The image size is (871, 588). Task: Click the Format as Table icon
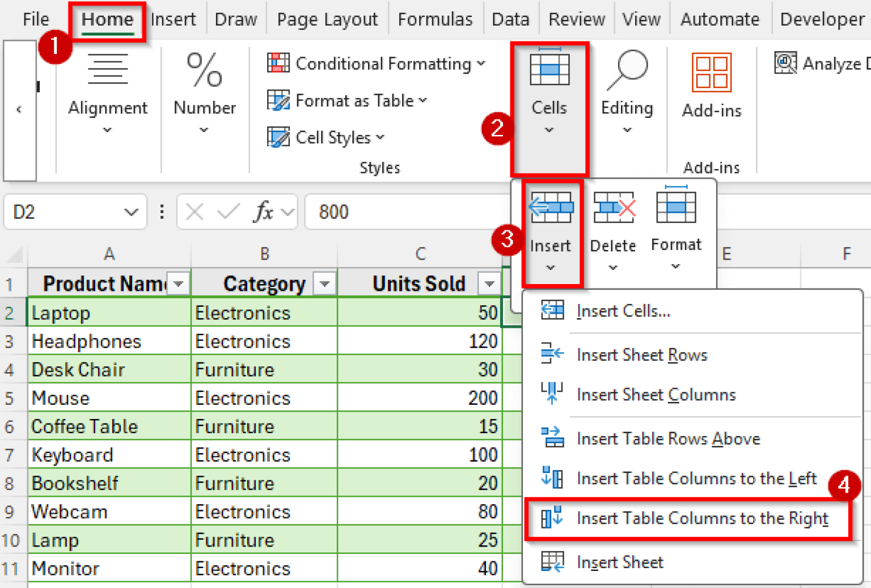click(x=278, y=100)
